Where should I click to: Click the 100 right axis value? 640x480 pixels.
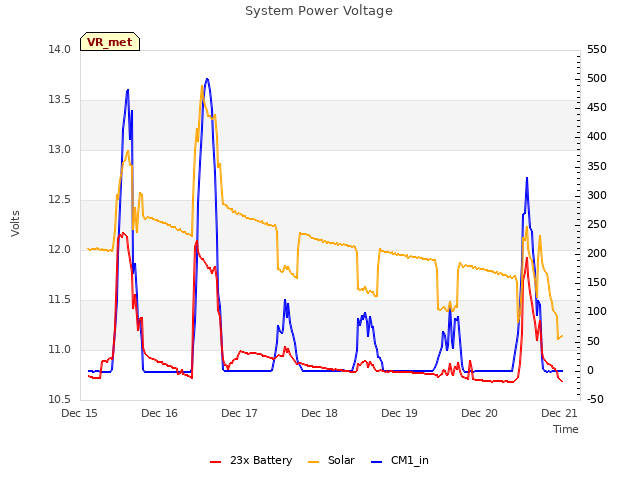(x=597, y=311)
